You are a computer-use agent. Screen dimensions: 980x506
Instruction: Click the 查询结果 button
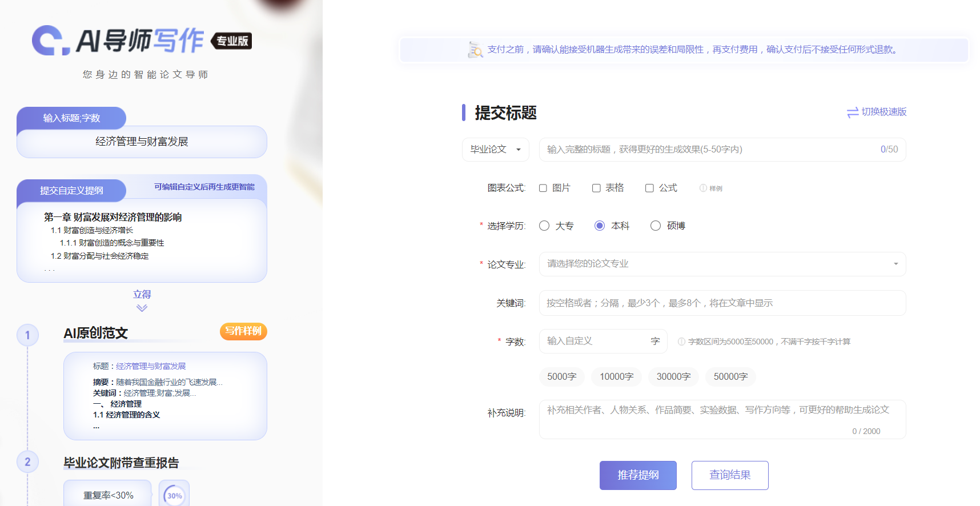(x=729, y=475)
